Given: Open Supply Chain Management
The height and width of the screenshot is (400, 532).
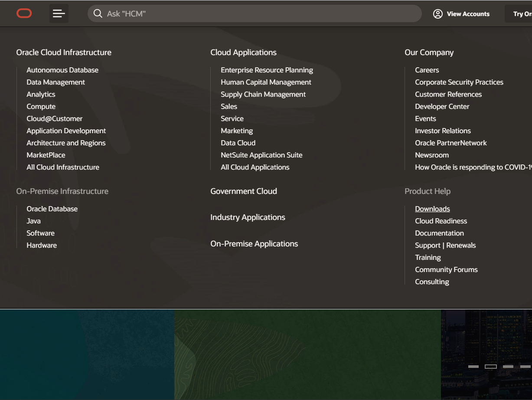Looking at the screenshot, I should [263, 95].
